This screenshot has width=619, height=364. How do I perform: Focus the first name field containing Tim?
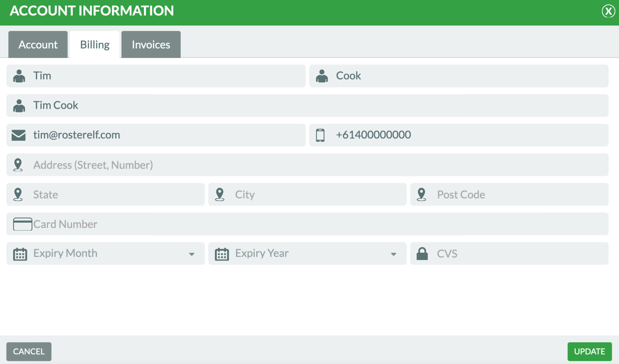156,76
